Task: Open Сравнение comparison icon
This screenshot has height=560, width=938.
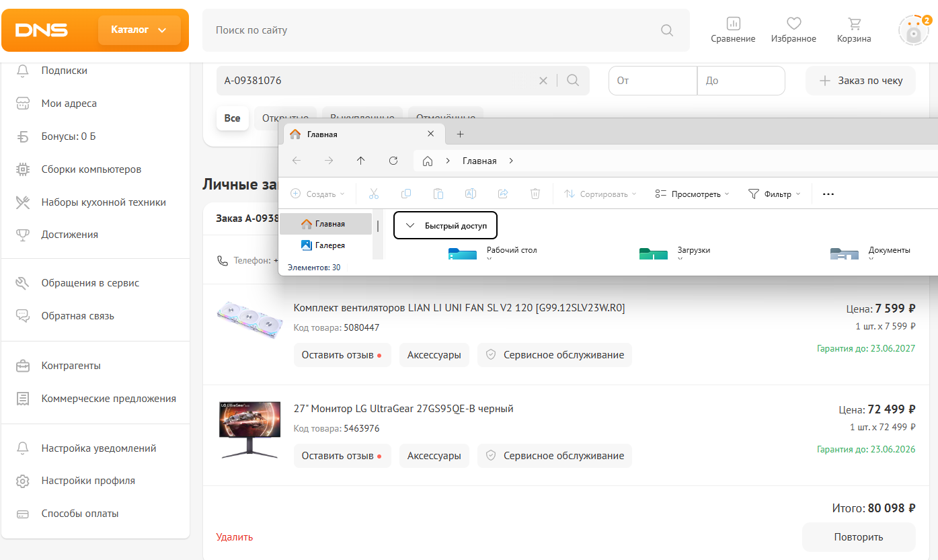Action: (x=733, y=30)
